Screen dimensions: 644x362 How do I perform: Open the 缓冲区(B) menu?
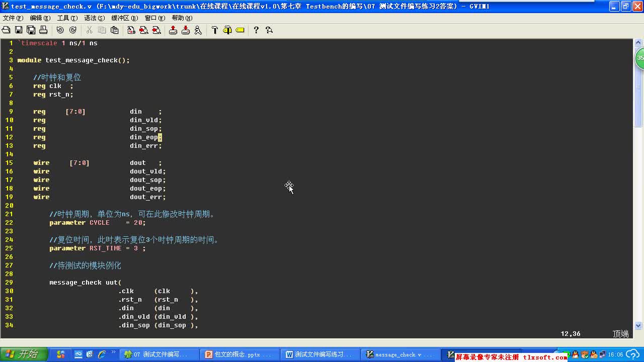(x=124, y=18)
